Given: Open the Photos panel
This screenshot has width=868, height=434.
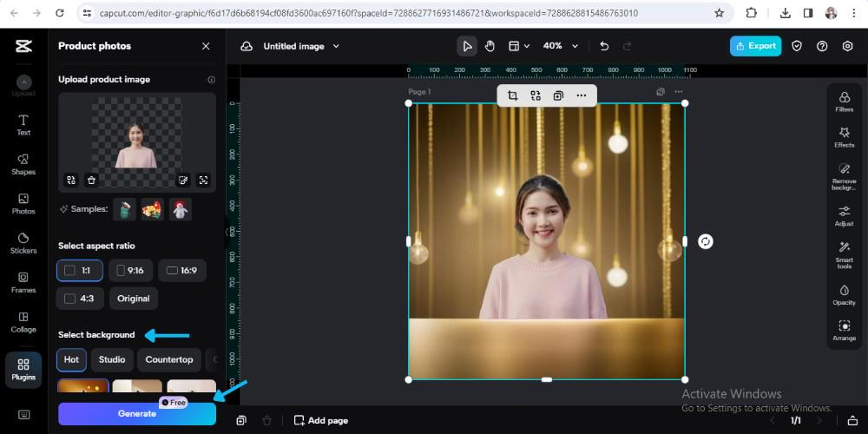Looking at the screenshot, I should [x=23, y=204].
